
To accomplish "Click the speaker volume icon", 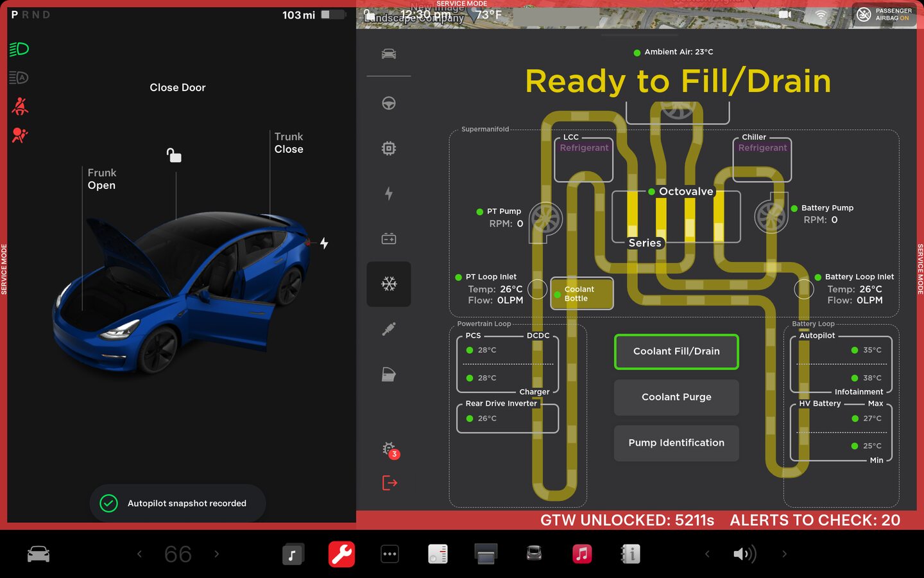I will coord(744,554).
